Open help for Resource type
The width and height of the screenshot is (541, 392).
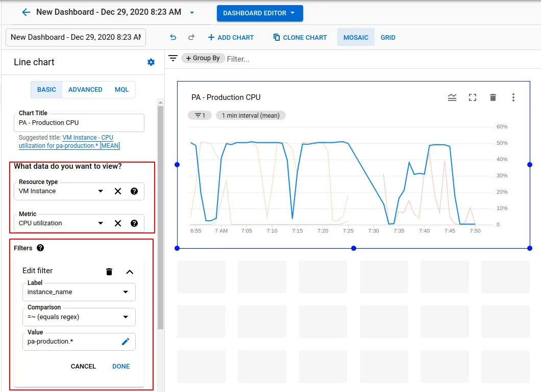coord(134,191)
